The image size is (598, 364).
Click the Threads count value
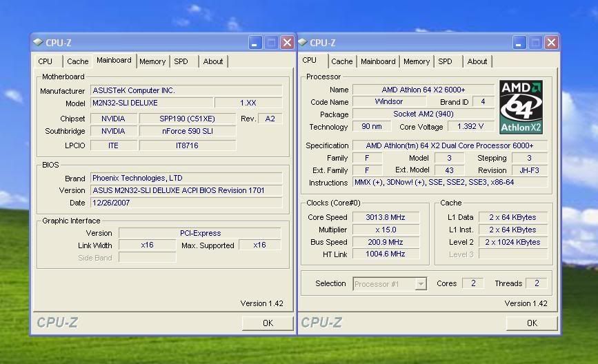(537, 283)
